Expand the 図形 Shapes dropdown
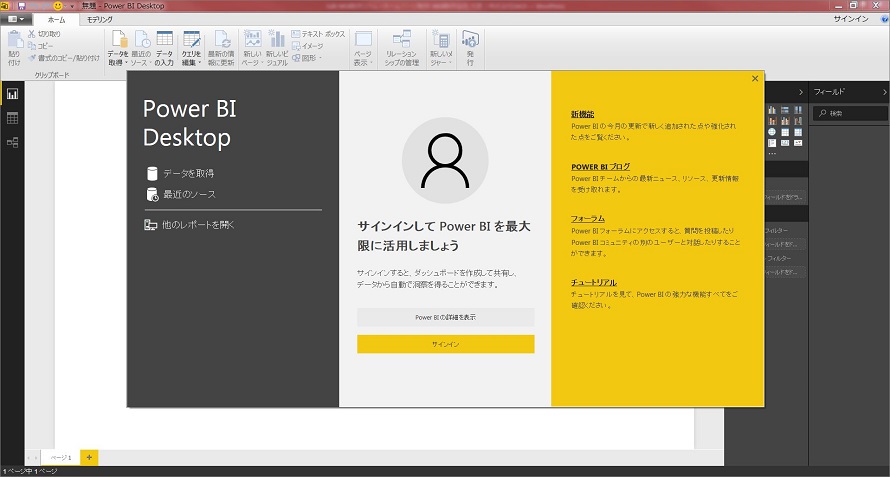The image size is (890, 477). pyautogui.click(x=307, y=58)
